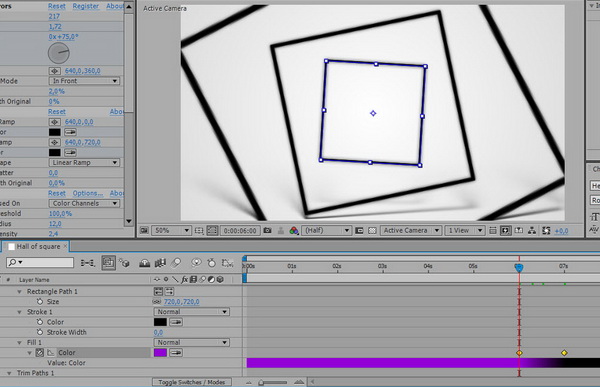Open the Active Camera view dropdown

pyautogui.click(x=410, y=230)
